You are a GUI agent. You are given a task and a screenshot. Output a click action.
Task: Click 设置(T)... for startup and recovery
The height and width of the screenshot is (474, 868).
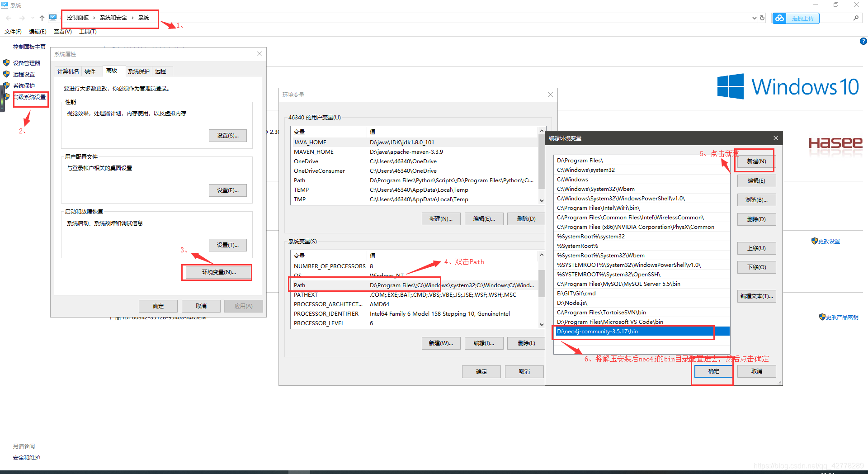(227, 245)
